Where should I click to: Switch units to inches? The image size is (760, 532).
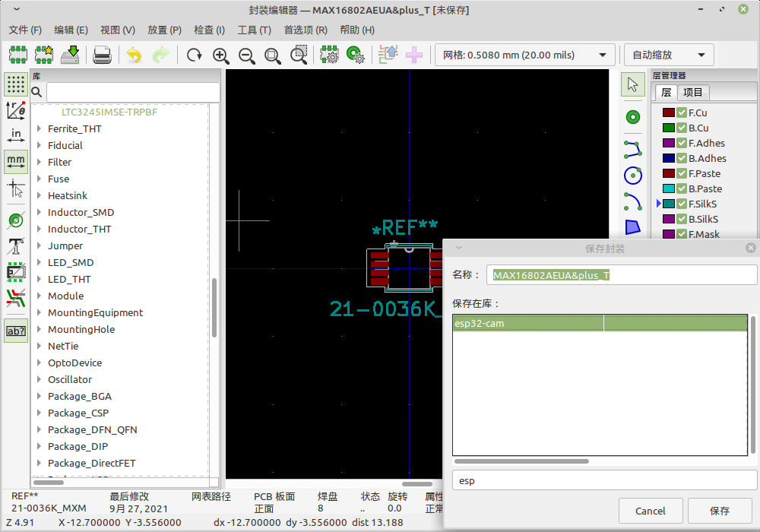[x=16, y=135]
